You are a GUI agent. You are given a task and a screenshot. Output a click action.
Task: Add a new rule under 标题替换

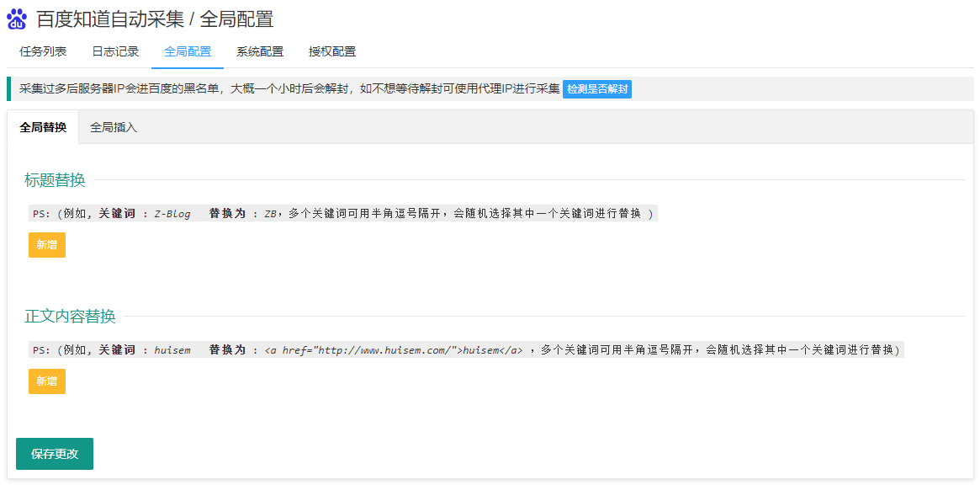(47, 245)
